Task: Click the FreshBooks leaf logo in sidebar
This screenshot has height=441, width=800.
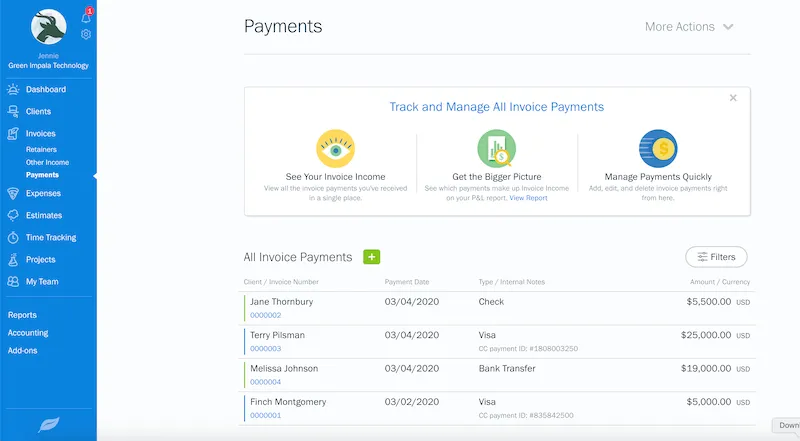Action: coord(48,424)
